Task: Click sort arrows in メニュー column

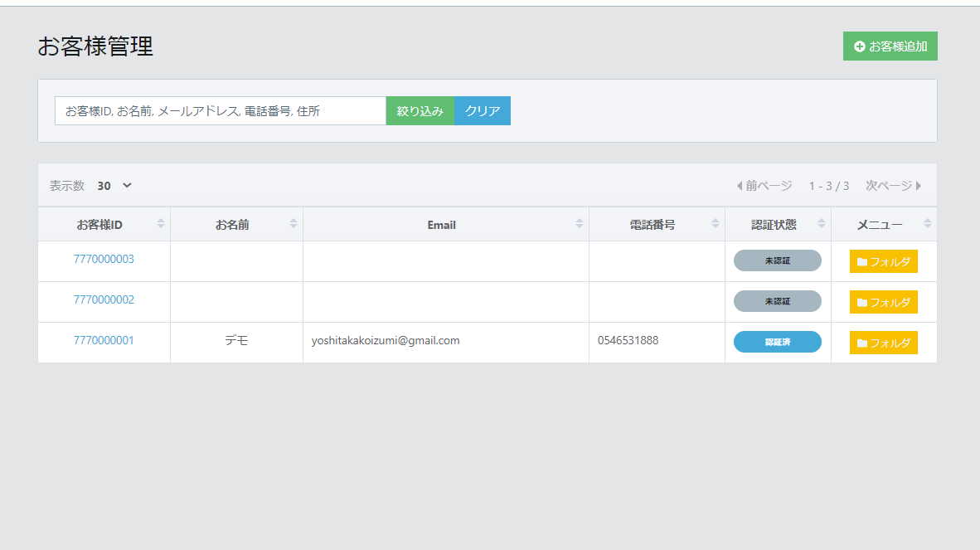Action: click(x=928, y=224)
